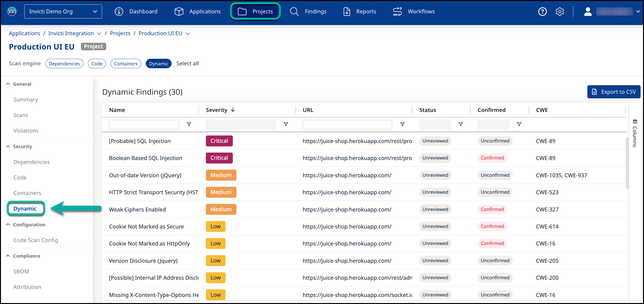Image resolution: width=644 pixels, height=304 pixels.
Task: Click the URL column filter icon
Action: coord(402,124)
